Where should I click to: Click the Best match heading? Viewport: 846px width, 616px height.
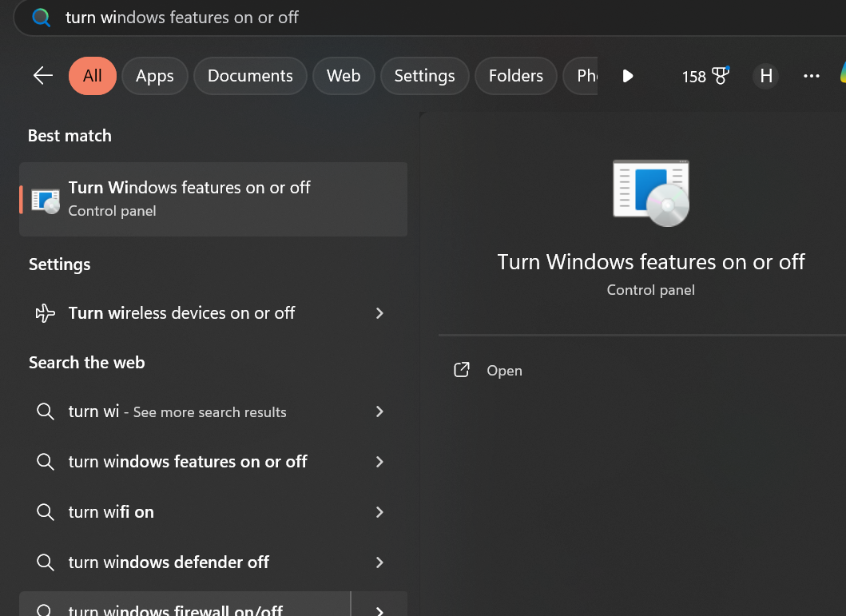pyautogui.click(x=70, y=135)
